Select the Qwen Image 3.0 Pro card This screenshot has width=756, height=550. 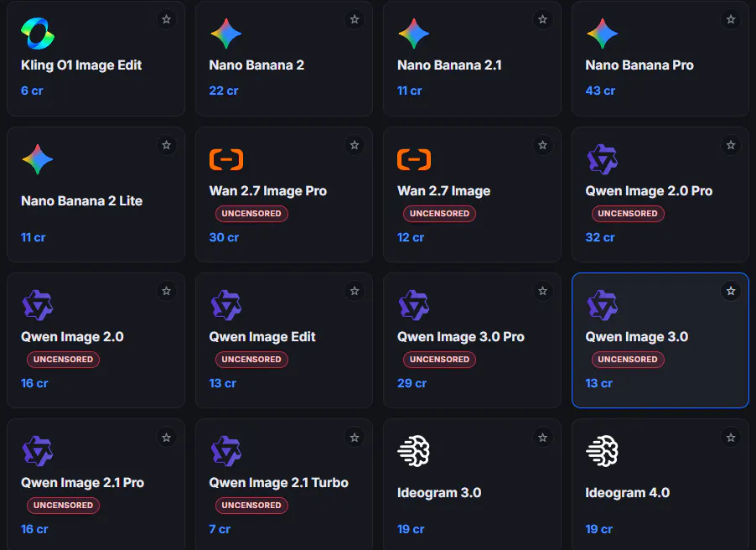click(472, 340)
